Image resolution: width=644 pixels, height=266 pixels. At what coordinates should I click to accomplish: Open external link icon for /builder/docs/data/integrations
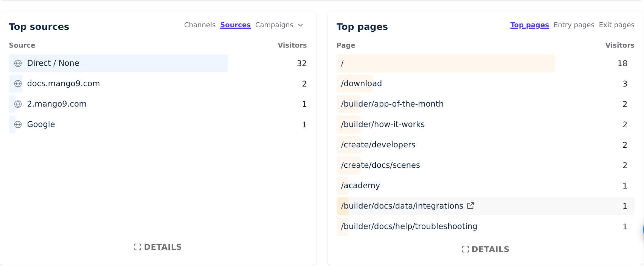470,206
